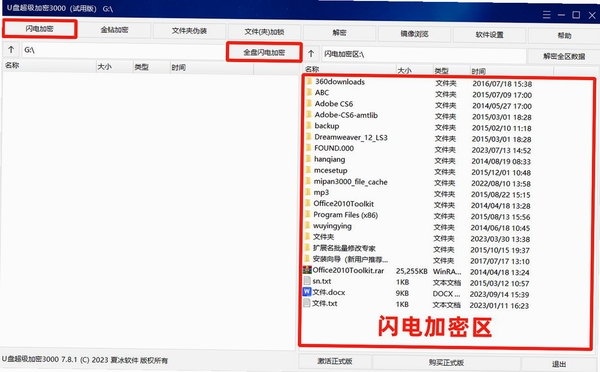Select the mp3 folder icon
Screen dimensions: 600x372
308,193
